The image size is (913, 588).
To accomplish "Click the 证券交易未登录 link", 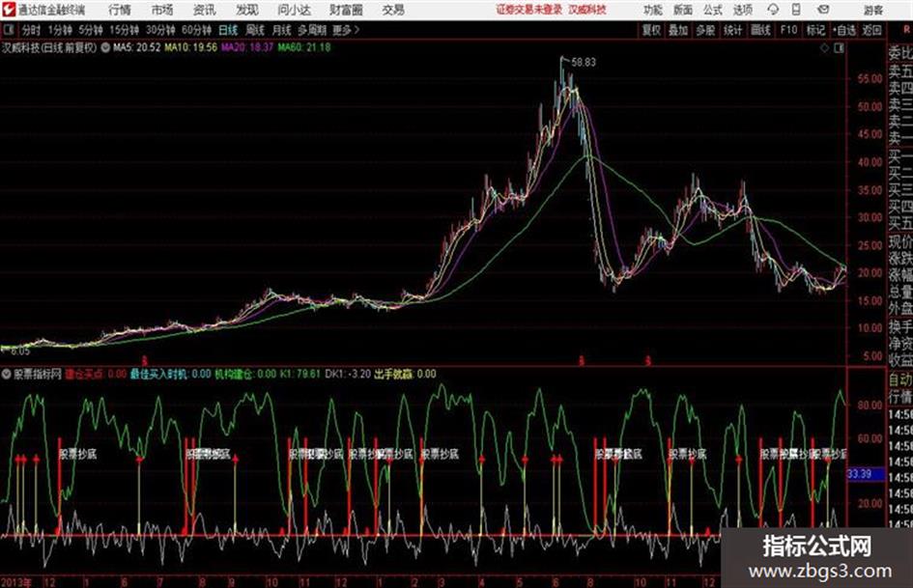I will (528, 10).
